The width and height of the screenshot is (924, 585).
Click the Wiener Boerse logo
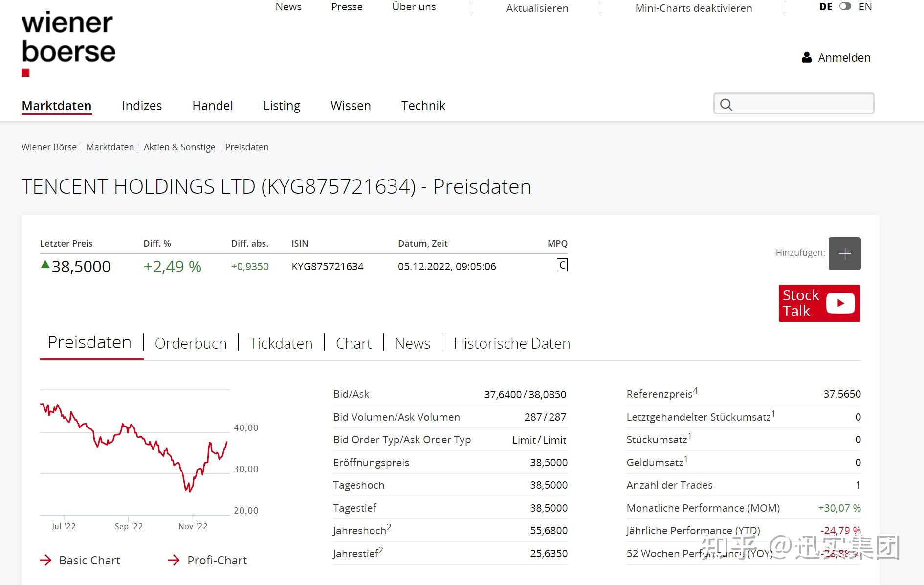(68, 44)
